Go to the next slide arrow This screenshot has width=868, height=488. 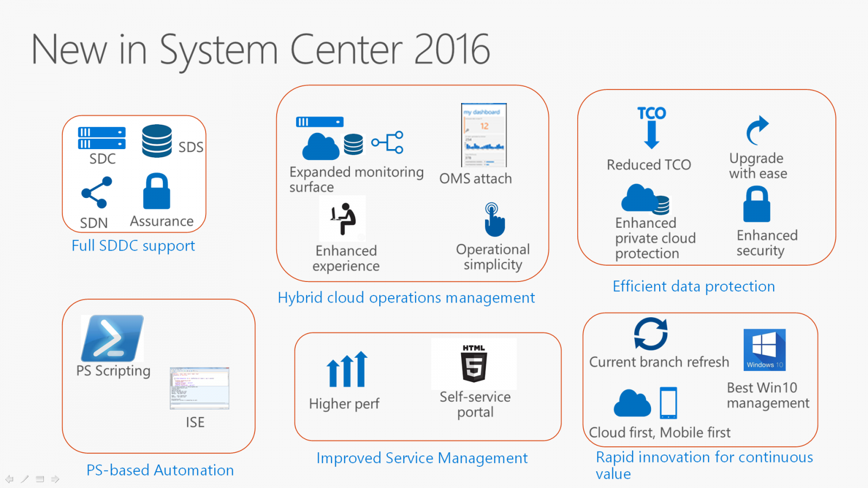[54, 479]
